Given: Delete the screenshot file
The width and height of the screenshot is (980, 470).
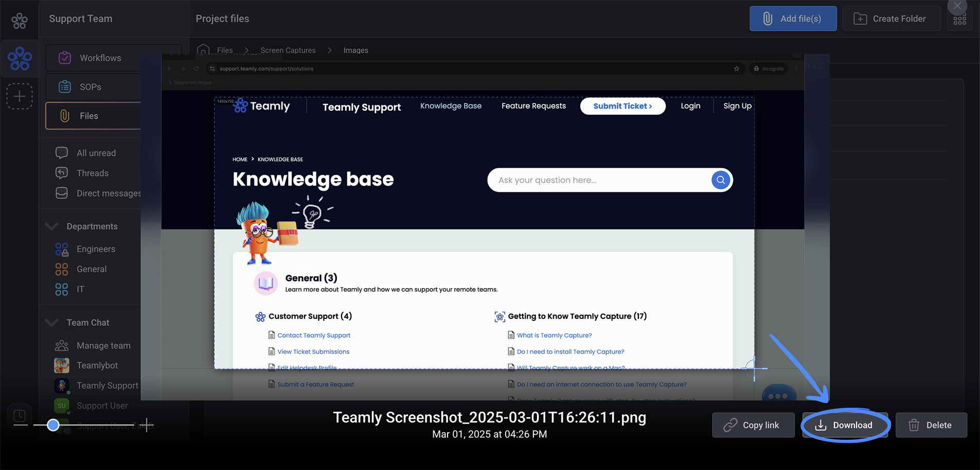Looking at the screenshot, I should 931,425.
